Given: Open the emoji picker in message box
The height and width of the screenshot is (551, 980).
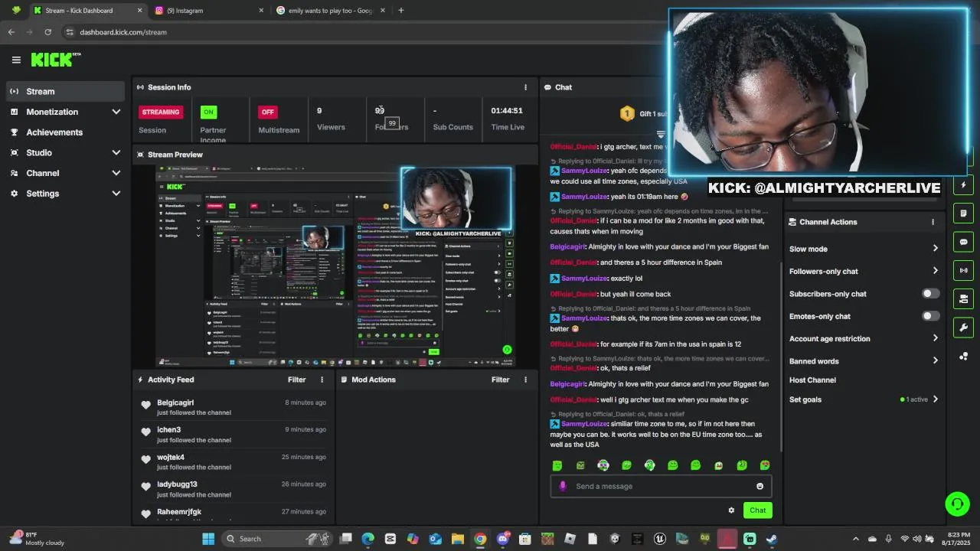Looking at the screenshot, I should click(759, 486).
